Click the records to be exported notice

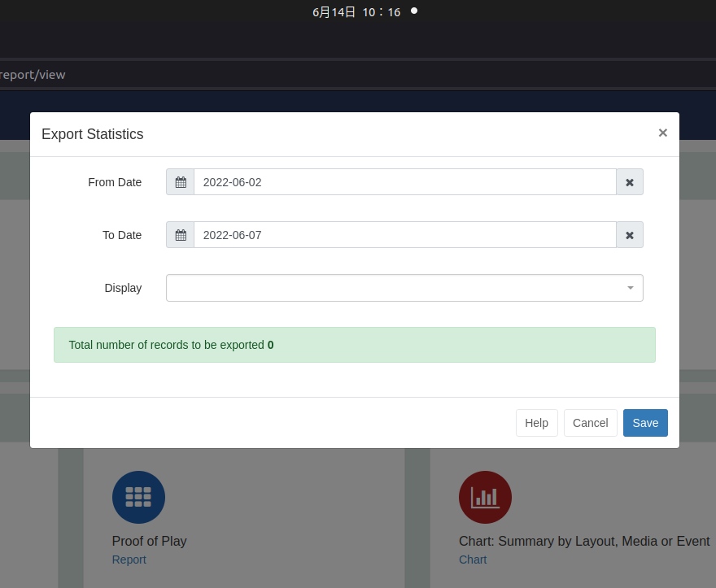click(355, 345)
